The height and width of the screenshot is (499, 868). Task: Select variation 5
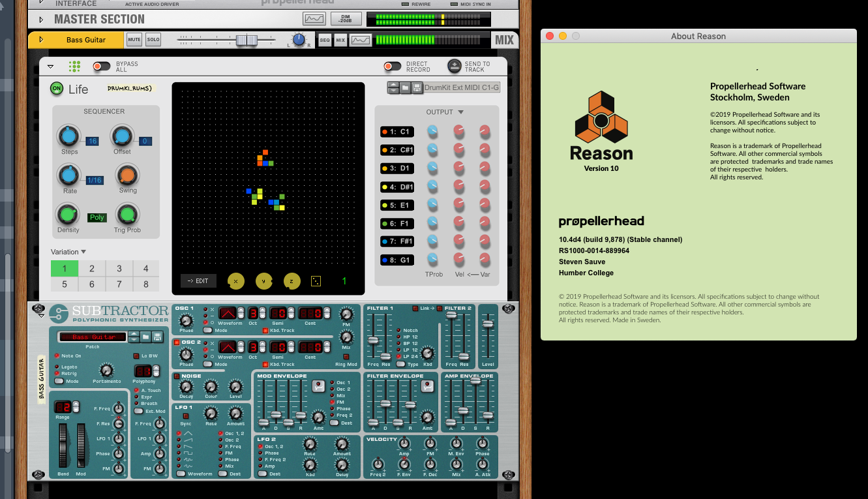click(x=65, y=284)
